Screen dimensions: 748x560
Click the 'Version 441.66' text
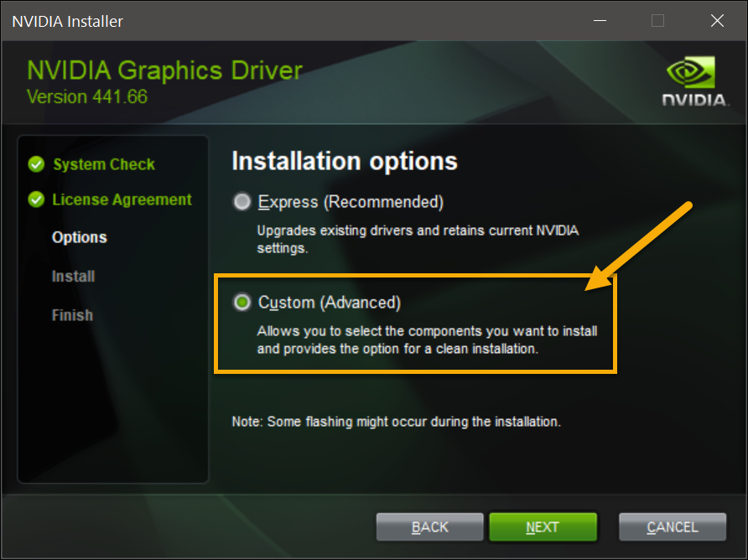click(87, 97)
